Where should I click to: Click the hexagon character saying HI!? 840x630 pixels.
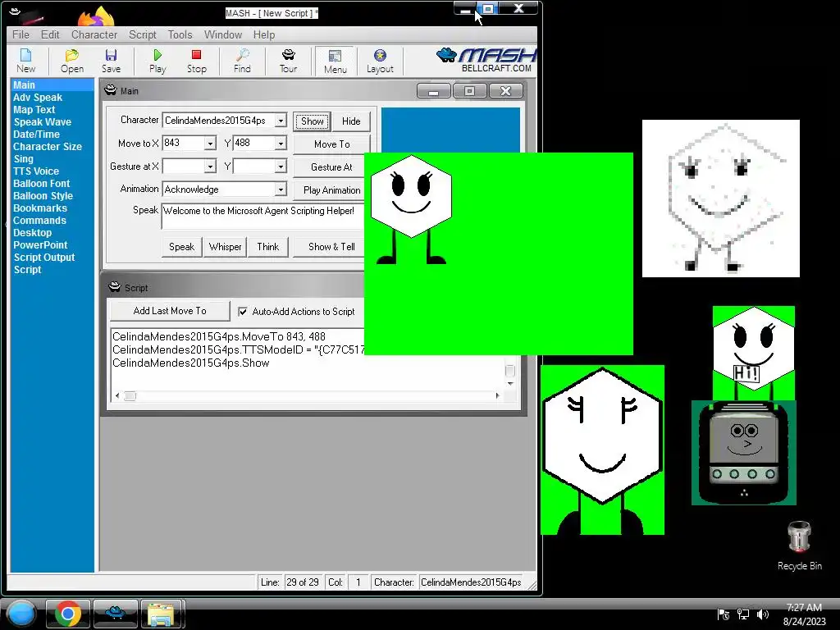coord(754,353)
